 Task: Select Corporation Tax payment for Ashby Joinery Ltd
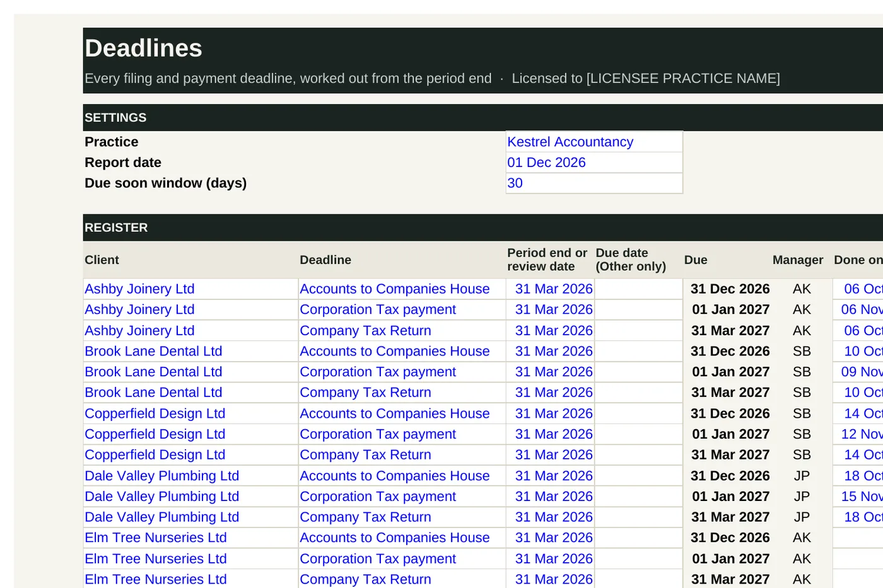coord(402,309)
